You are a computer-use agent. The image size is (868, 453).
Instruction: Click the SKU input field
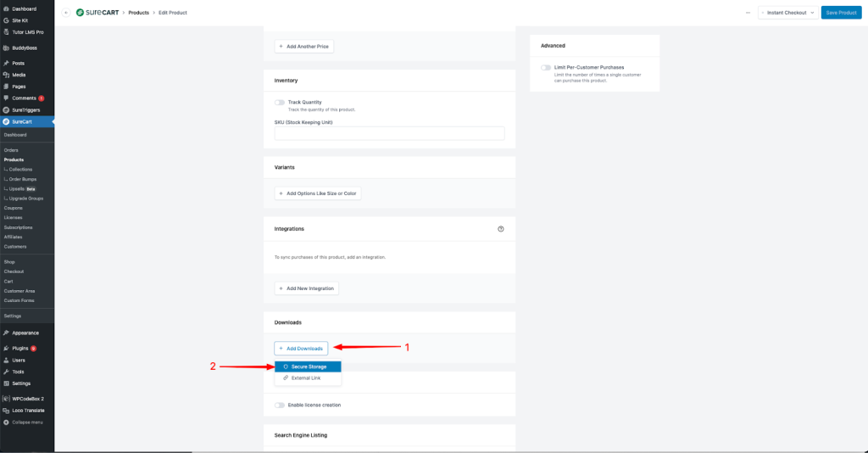(x=389, y=133)
